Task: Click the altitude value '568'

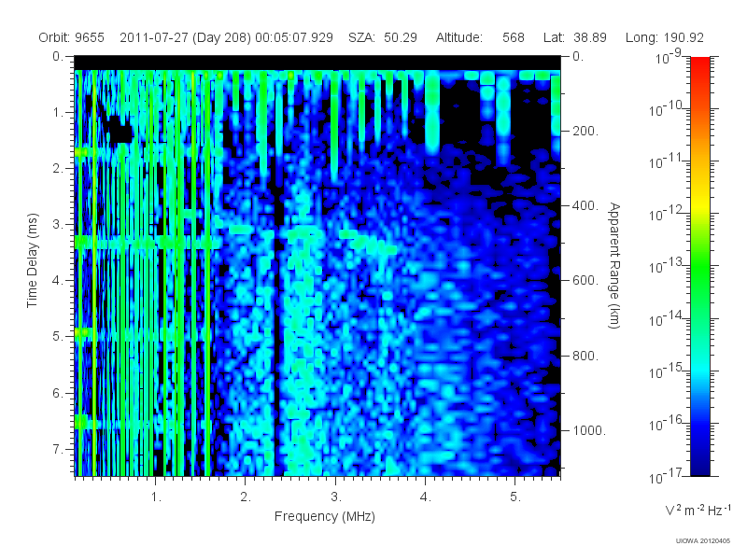Action: click(513, 37)
